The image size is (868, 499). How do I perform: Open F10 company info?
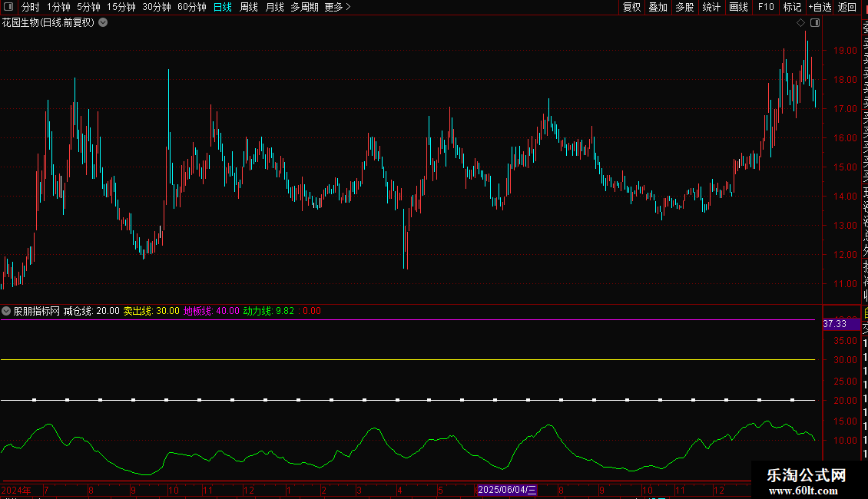(766, 7)
